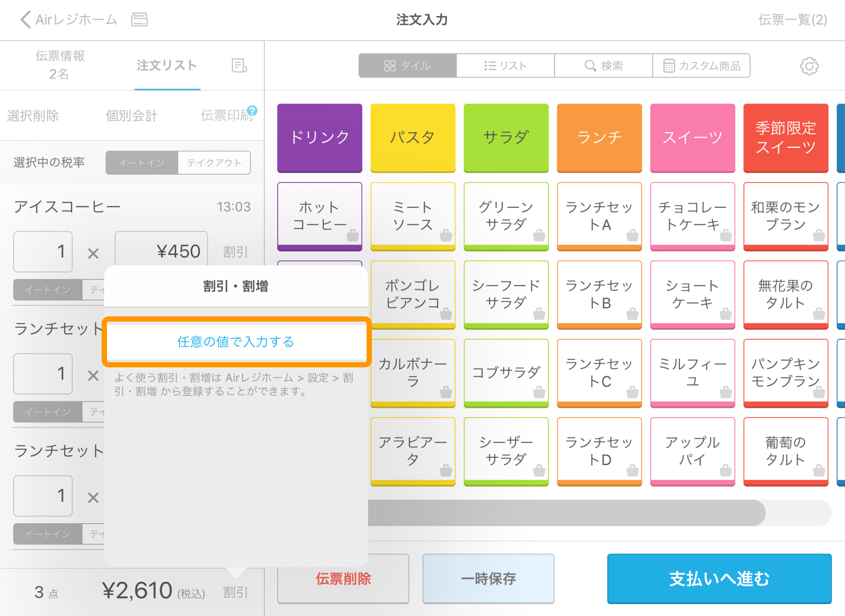Screen dimensions: 845x616
Task: Click 任意の値で入力する option
Action: [x=236, y=341]
